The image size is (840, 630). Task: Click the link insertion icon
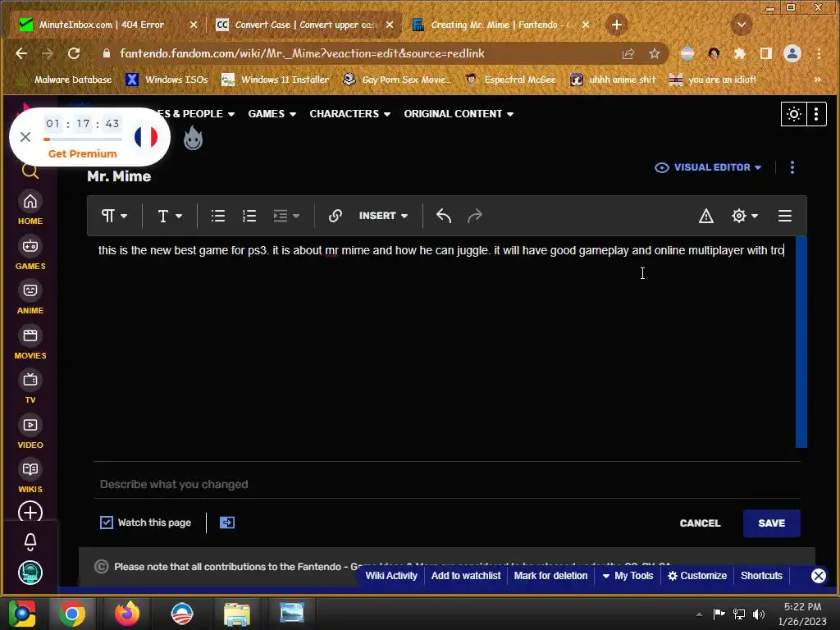click(x=335, y=216)
